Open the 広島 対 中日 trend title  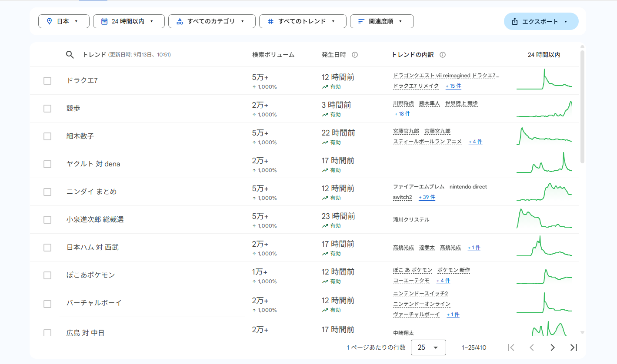(x=86, y=333)
